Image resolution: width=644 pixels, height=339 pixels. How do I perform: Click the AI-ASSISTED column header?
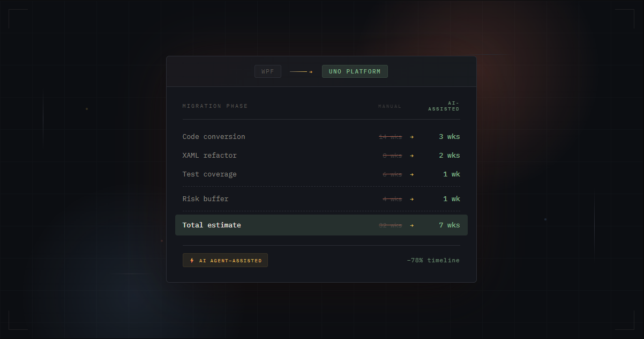pyautogui.click(x=444, y=106)
